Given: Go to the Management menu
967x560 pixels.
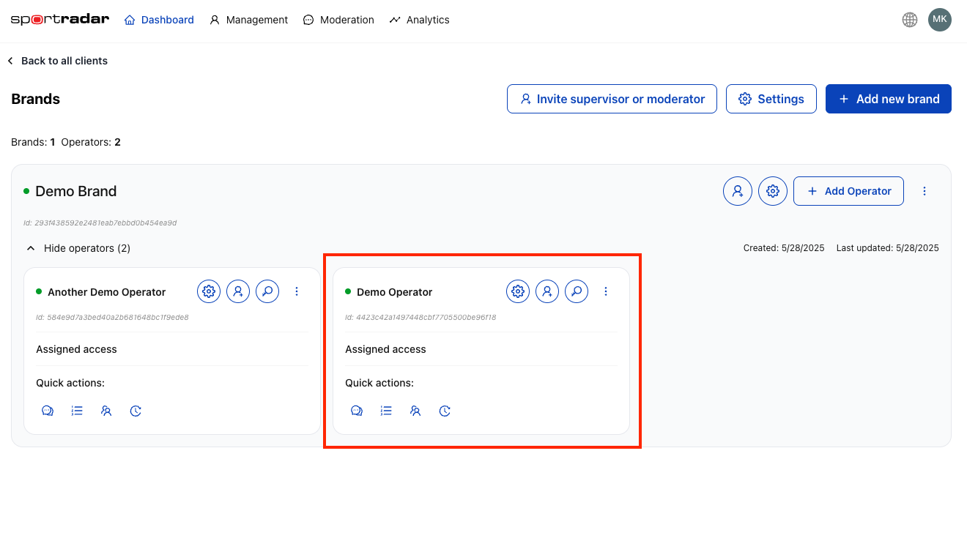Looking at the screenshot, I should point(249,20).
